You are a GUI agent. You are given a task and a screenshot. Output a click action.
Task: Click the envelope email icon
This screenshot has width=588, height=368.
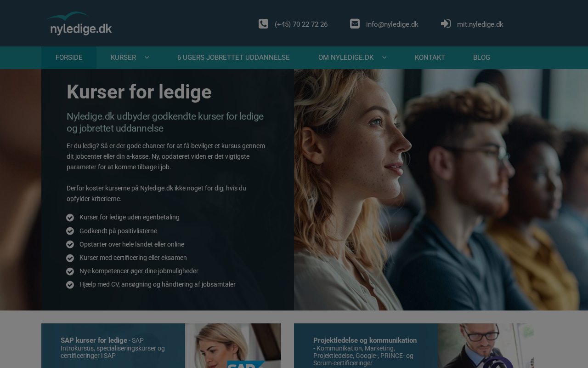(355, 23)
